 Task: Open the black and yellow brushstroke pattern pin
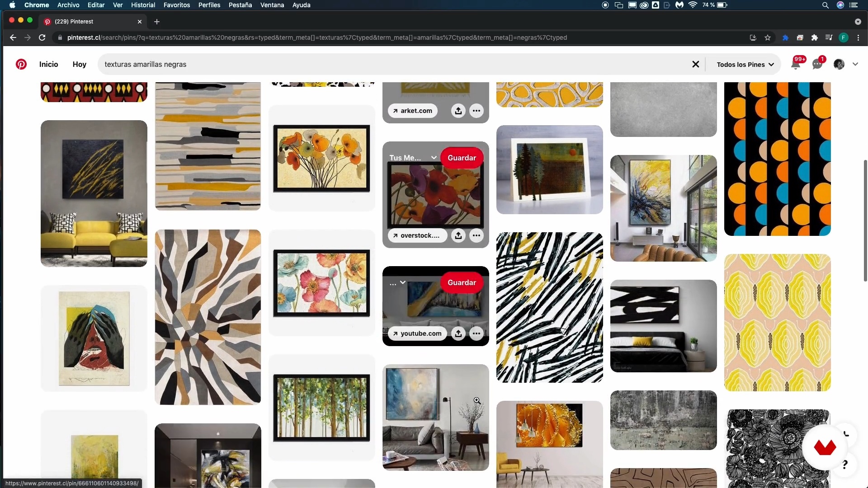tap(550, 307)
